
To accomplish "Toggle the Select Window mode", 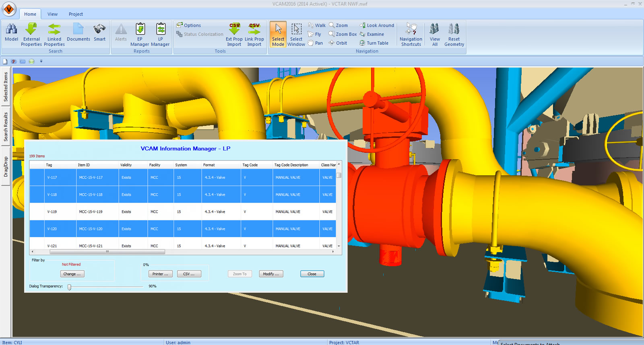I will (296, 34).
